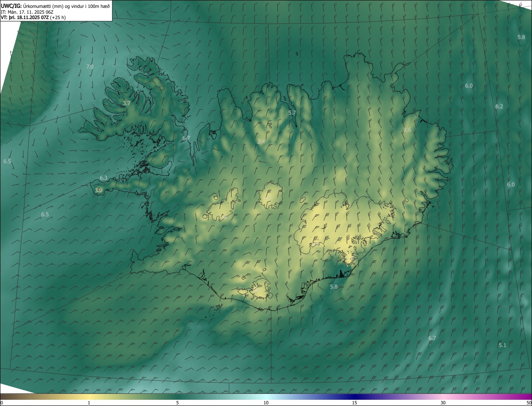Click the 6.3 value label
The image size is (532, 406).
(103, 178)
